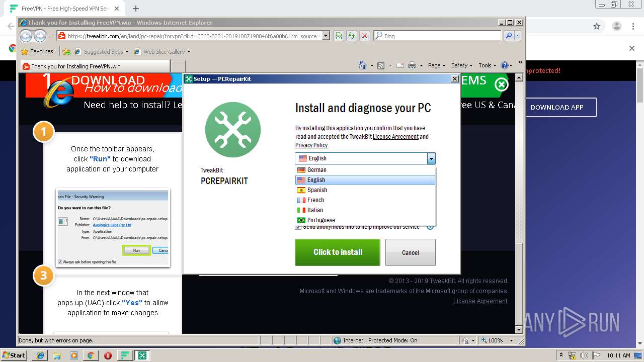
Task: Expand Web Slice Gallery dropdown
Action: click(x=189, y=52)
